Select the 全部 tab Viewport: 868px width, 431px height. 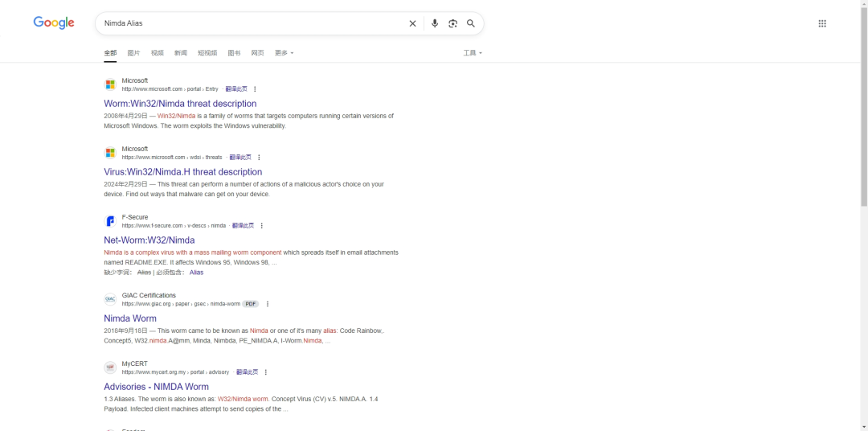(x=110, y=53)
